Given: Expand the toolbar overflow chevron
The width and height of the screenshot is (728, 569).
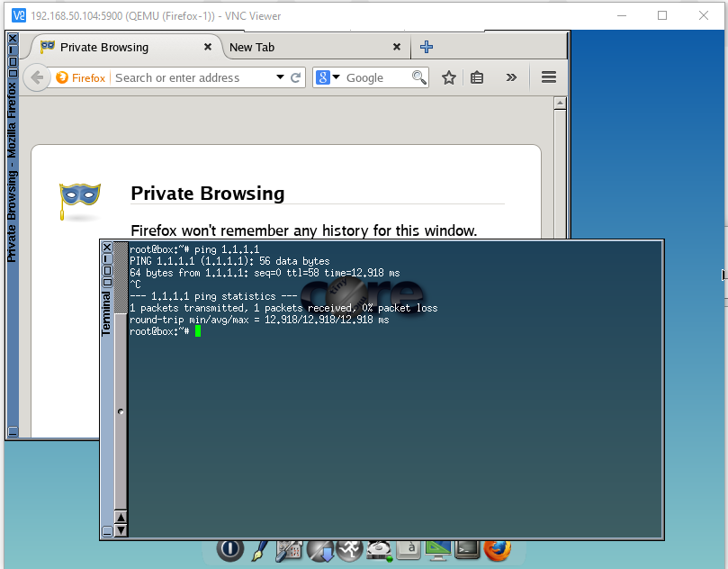Looking at the screenshot, I should click(x=511, y=78).
